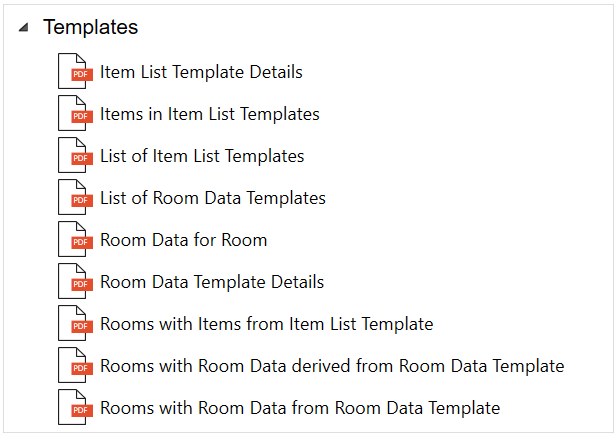Select Room Data for Room report

click(184, 240)
